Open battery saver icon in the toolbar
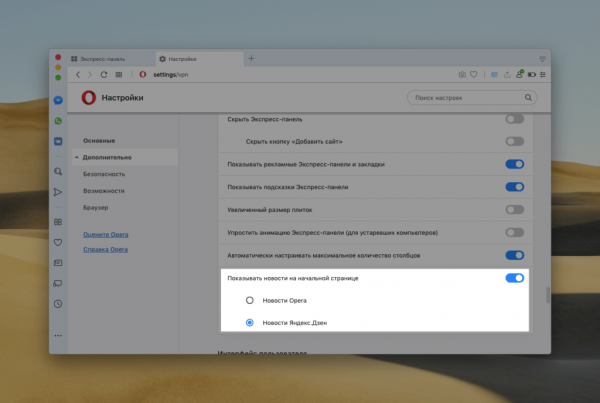The image size is (600, 403). [532, 75]
